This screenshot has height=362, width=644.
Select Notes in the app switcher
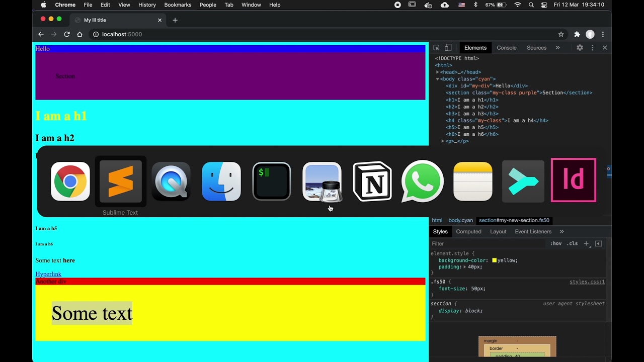[x=473, y=181]
